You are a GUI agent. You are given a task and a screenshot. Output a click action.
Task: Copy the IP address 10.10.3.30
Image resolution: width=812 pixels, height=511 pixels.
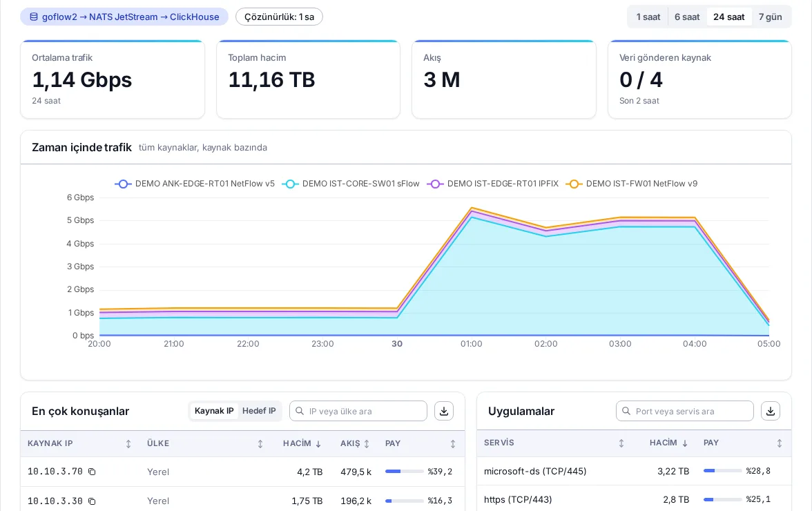(92, 501)
